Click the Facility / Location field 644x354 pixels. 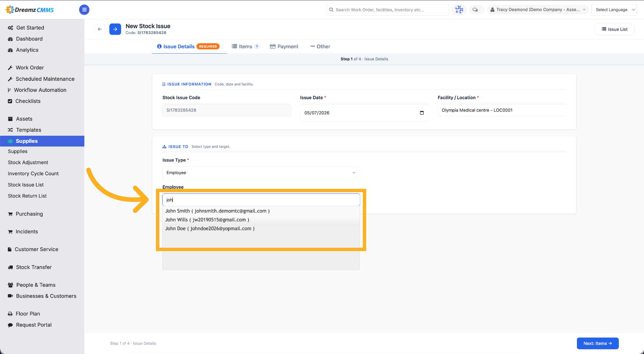502,110
